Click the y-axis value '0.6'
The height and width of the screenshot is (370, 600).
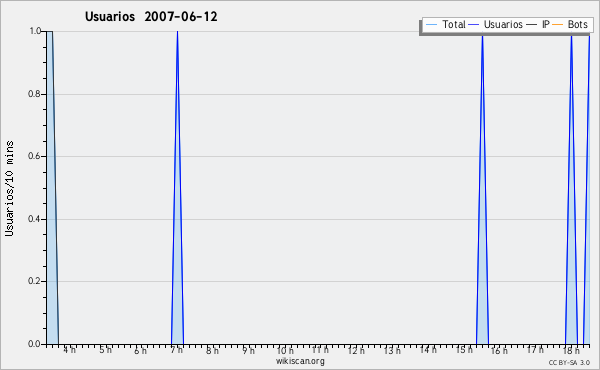(34, 156)
